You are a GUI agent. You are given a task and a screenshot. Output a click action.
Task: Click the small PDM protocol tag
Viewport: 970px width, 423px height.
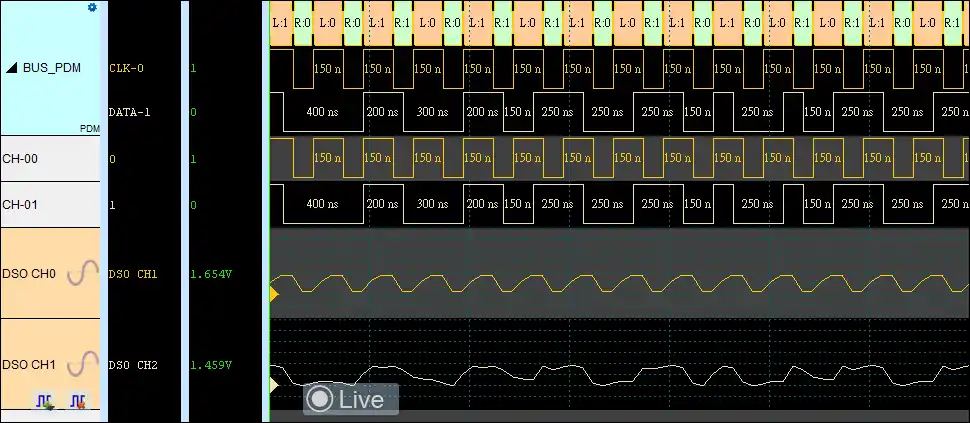(89, 129)
